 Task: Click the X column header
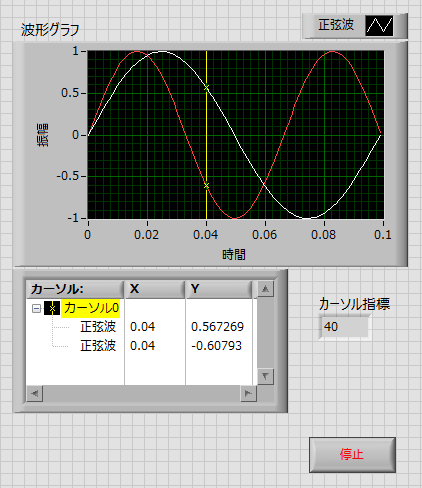[155, 289]
